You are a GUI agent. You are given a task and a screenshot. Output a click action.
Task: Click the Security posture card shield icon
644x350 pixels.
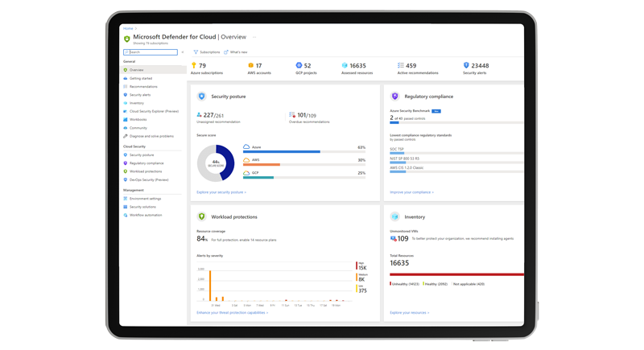click(x=202, y=96)
